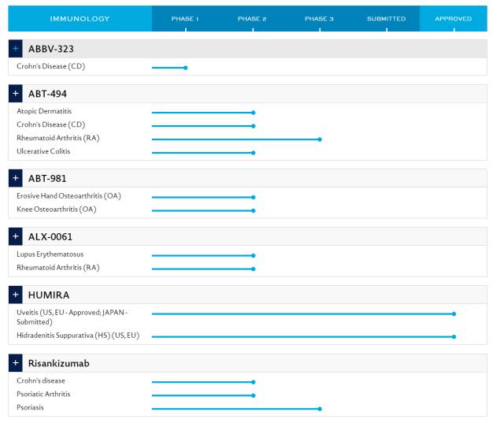504x434 pixels.
Task: Click the Knee Osteoarthritis (OA) label
Action: 57,210
